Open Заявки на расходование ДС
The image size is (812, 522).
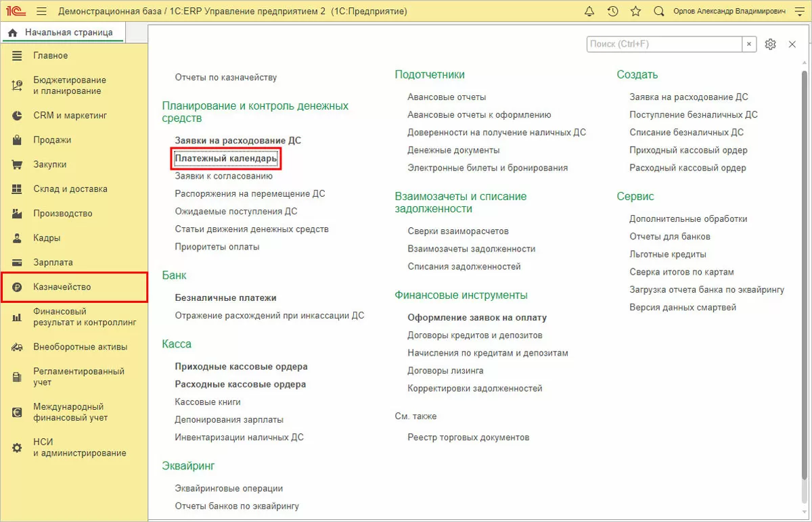point(238,141)
